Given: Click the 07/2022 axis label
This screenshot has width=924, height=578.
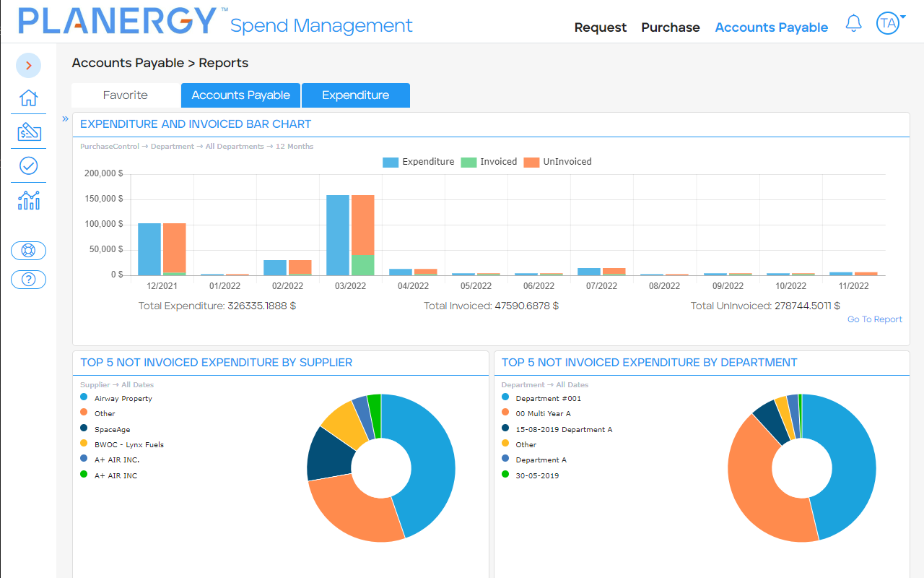Looking at the screenshot, I should click(601, 286).
